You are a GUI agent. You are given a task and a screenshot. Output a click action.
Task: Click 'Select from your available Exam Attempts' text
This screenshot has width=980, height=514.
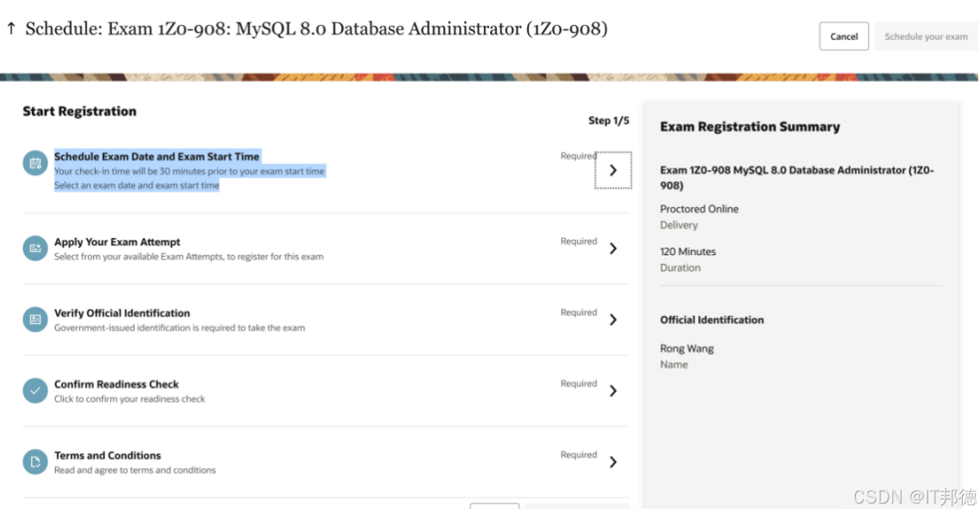pos(189,257)
